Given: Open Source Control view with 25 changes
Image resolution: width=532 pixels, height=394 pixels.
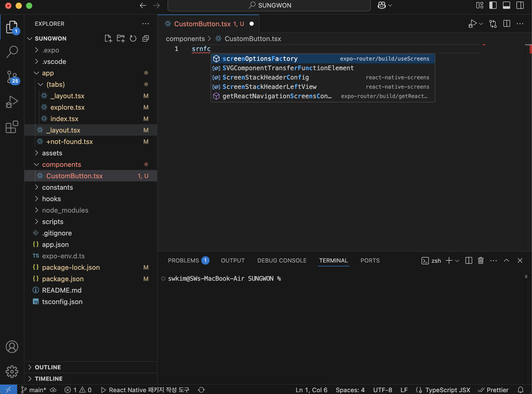Looking at the screenshot, I should coord(12,77).
